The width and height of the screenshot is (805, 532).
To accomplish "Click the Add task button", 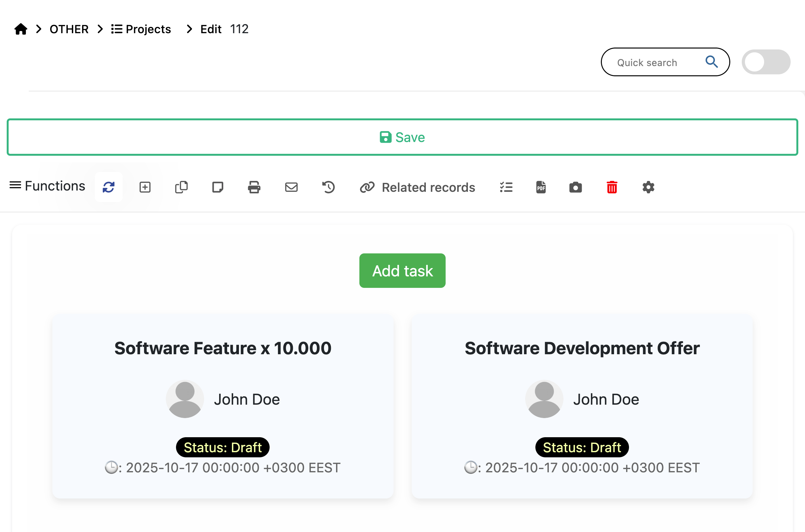I will coord(402,270).
